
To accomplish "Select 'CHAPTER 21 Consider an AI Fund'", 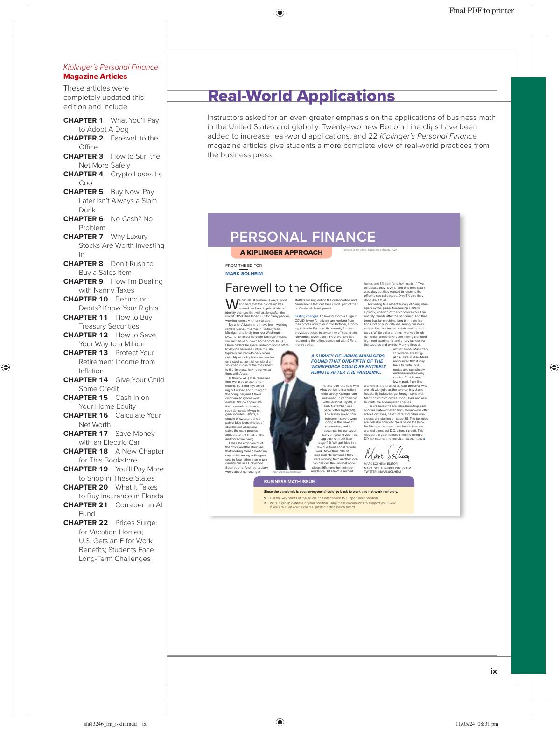I will [x=113, y=509].
